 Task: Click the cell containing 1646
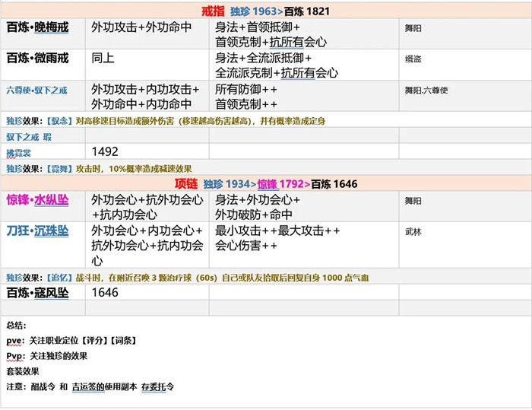147,292
